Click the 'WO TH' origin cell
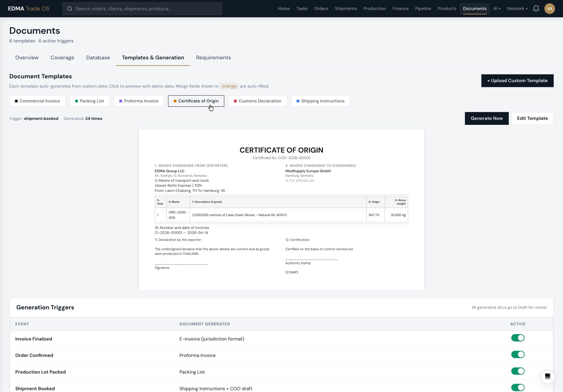The height and width of the screenshot is (392, 563). (375, 215)
